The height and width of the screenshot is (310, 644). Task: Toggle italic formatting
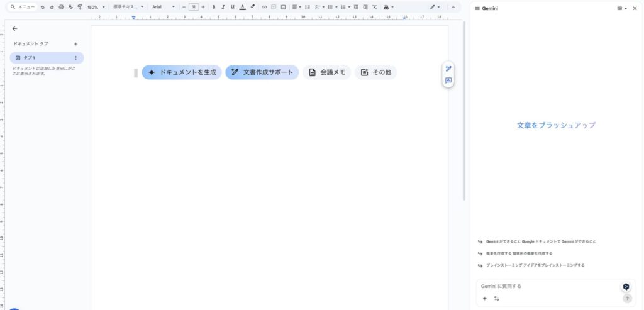click(223, 7)
